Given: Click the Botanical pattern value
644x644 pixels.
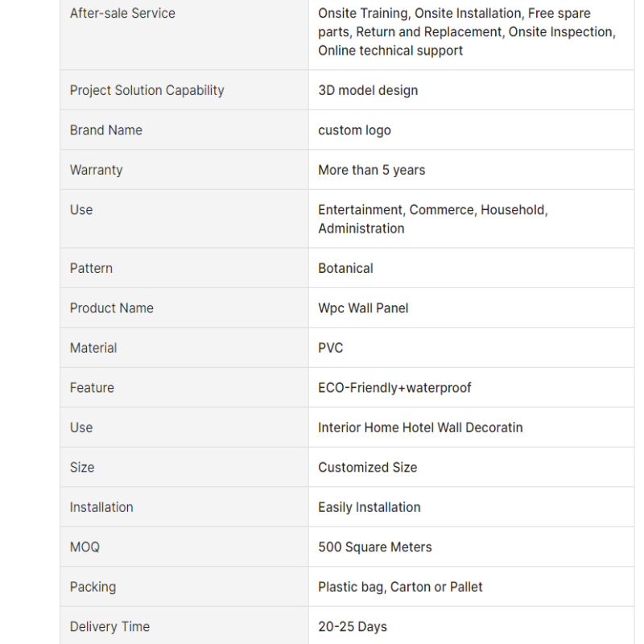Looking at the screenshot, I should (x=346, y=268).
